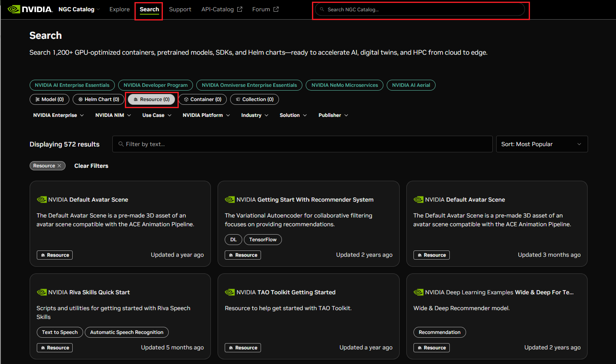
Task: Toggle the Container (0) filter
Action: (x=203, y=99)
